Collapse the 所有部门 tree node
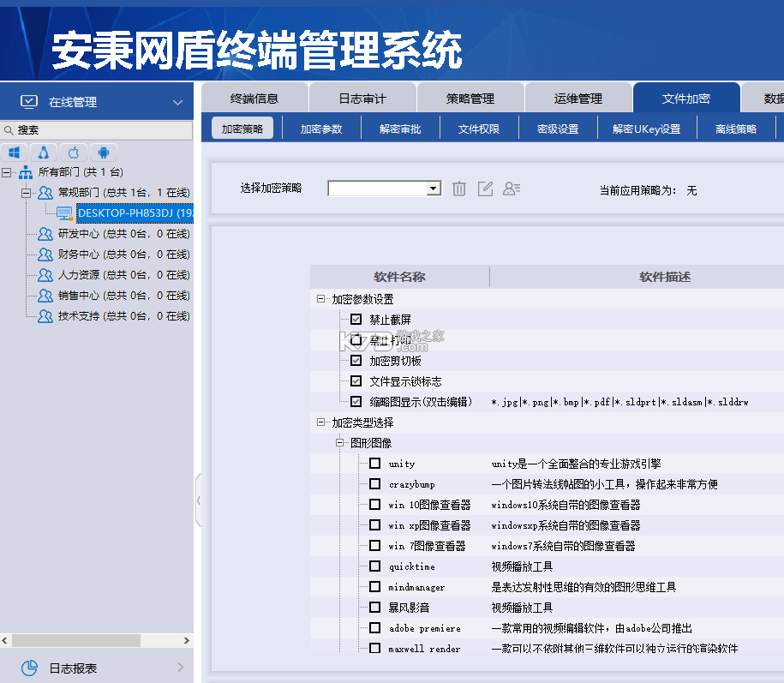 coord(6,172)
